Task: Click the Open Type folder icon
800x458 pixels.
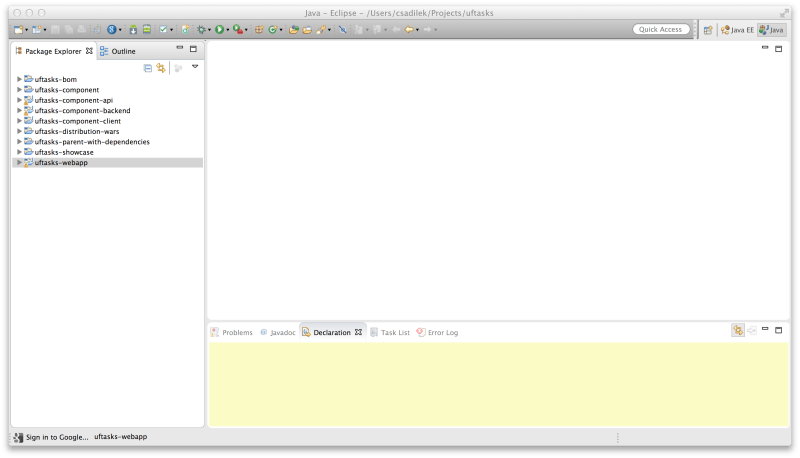Action: pyautogui.click(x=293, y=30)
